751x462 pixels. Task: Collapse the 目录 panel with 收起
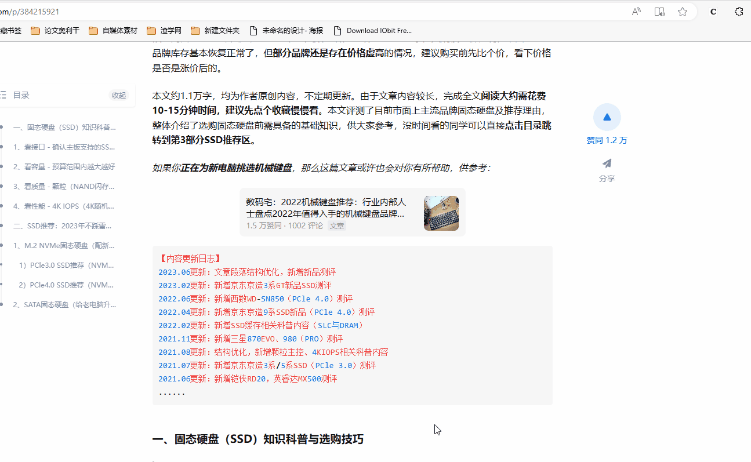pyautogui.click(x=119, y=95)
